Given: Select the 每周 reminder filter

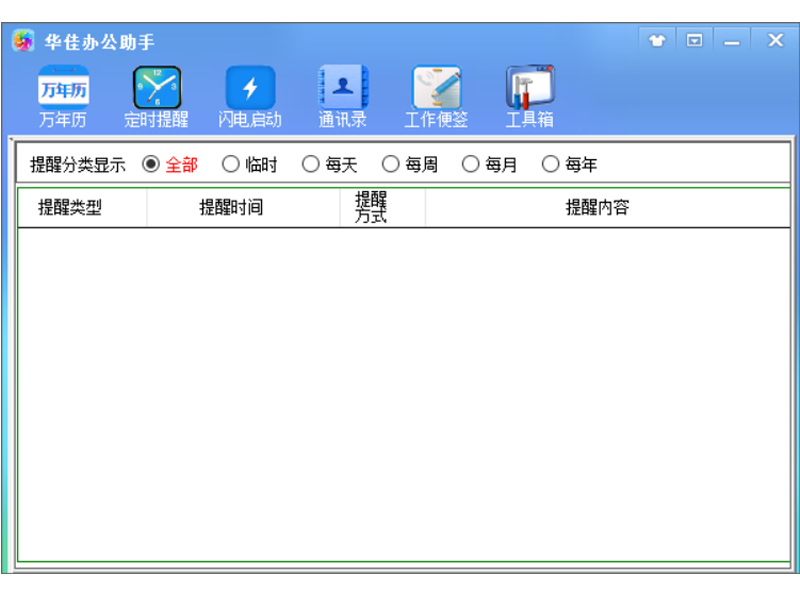Looking at the screenshot, I should click(x=410, y=164).
